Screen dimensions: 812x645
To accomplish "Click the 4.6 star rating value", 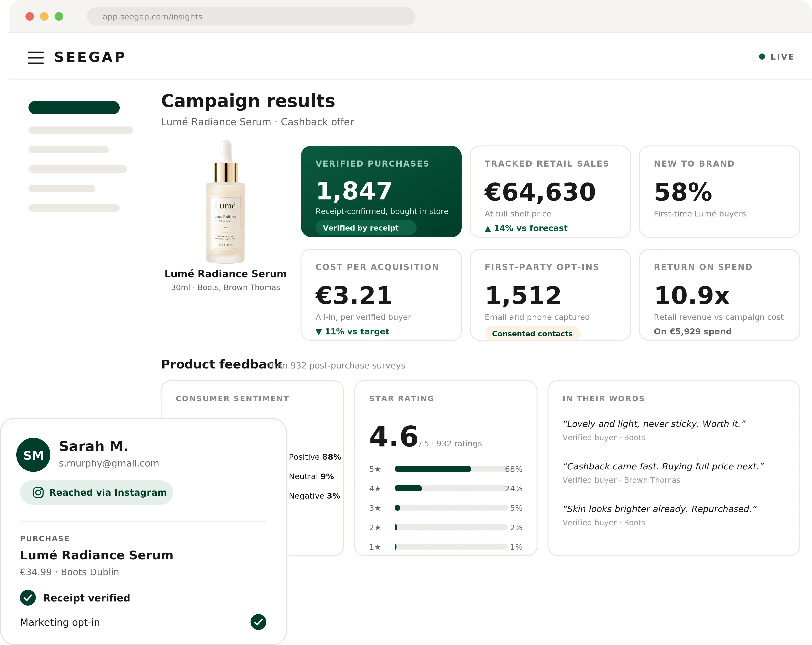I will (393, 437).
